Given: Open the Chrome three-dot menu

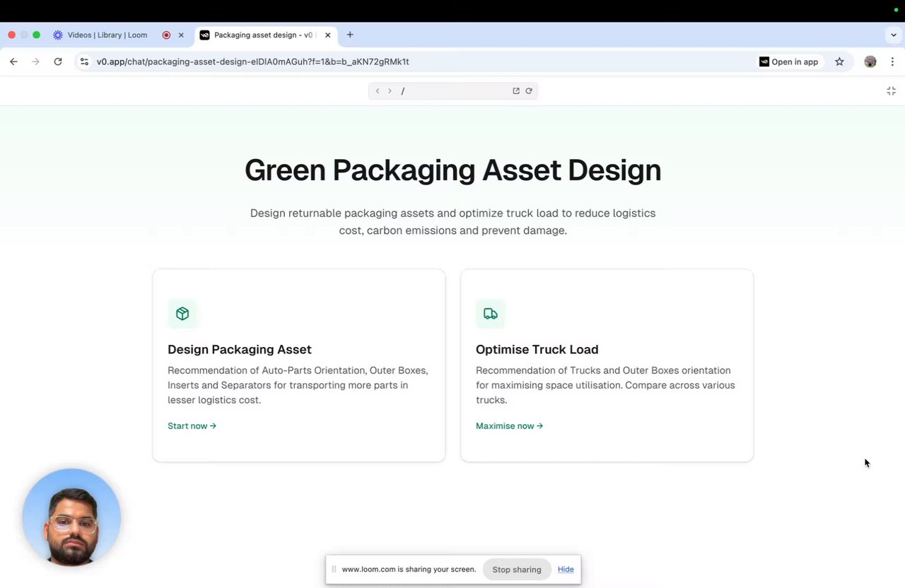Looking at the screenshot, I should pyautogui.click(x=892, y=61).
